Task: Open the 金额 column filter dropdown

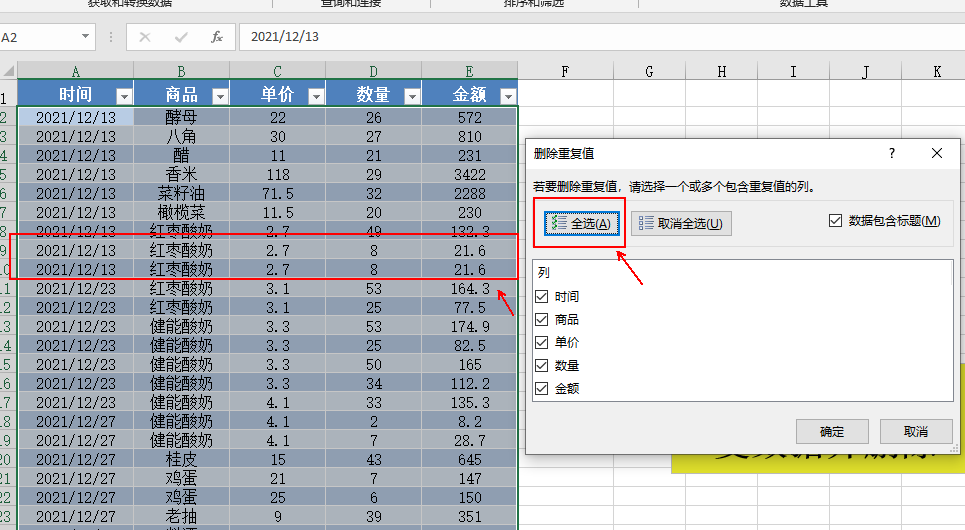Action: (x=508, y=96)
